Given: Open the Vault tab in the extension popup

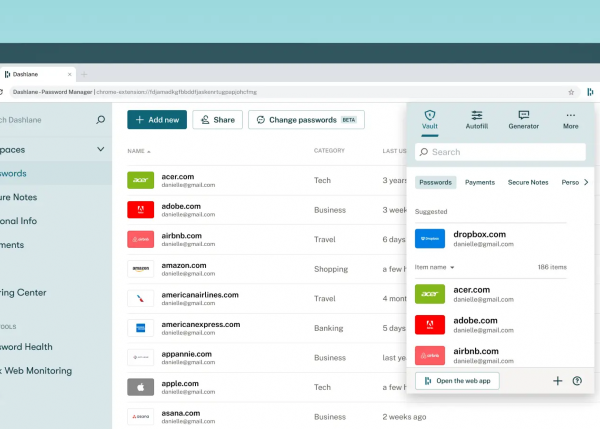Looking at the screenshot, I should (430, 120).
